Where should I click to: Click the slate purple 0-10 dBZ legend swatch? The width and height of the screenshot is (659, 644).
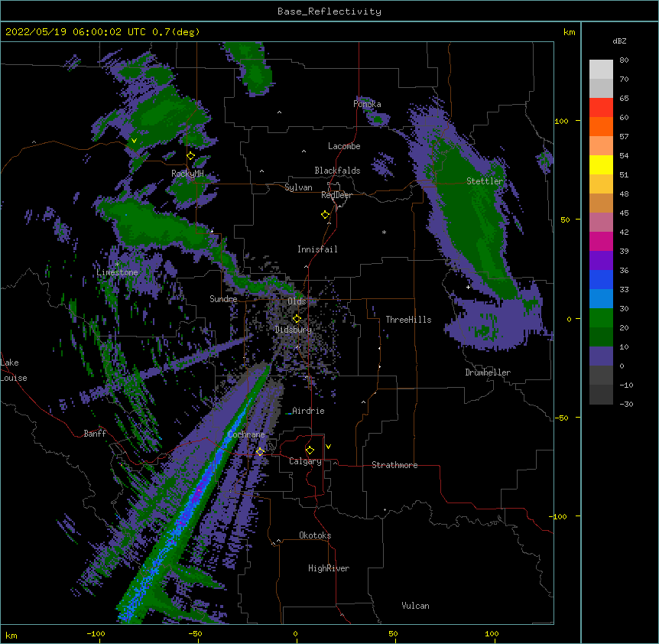[601, 356]
